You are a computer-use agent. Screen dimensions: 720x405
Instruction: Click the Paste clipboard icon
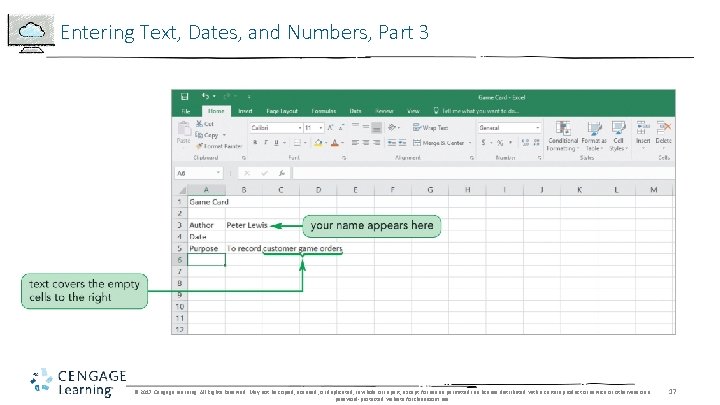click(x=184, y=129)
